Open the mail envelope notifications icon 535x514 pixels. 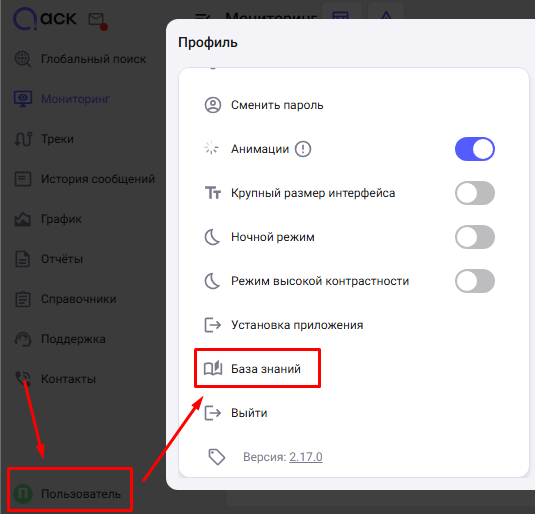[97, 20]
